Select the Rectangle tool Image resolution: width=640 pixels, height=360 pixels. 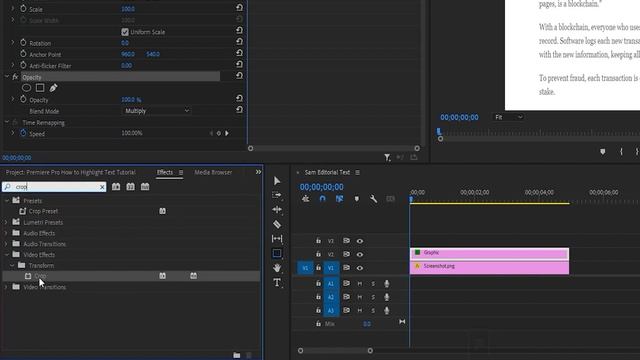[277, 253]
